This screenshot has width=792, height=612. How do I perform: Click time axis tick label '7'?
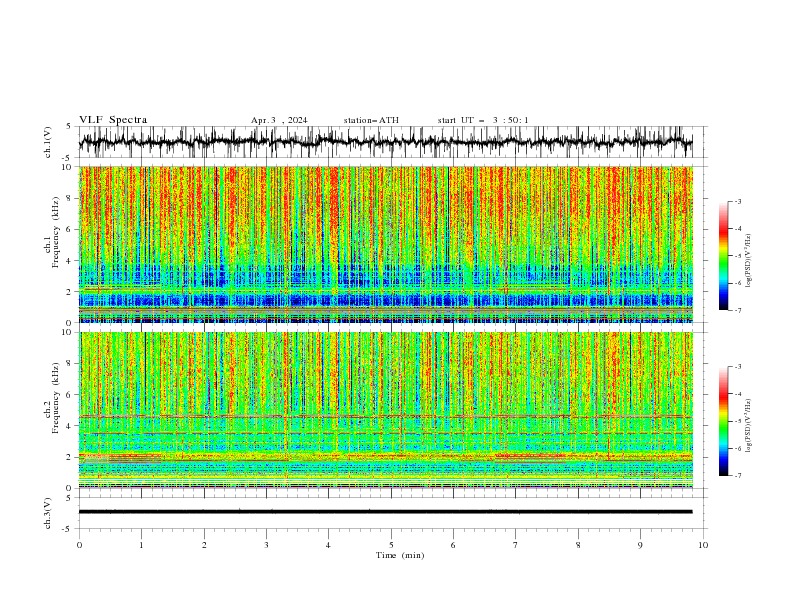click(516, 545)
